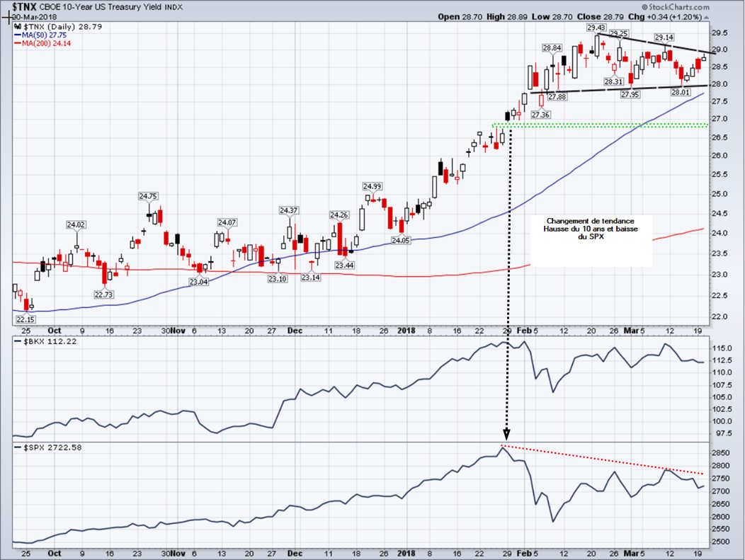Click 'Feb' on the bottom $SPX date axis
Screen dimensions: 745x560
523,554
